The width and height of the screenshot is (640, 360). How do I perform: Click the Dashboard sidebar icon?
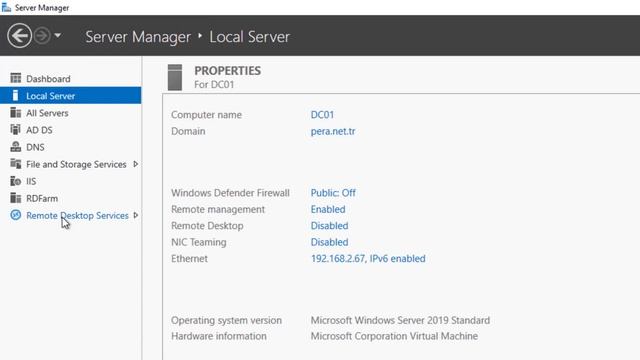point(16,78)
